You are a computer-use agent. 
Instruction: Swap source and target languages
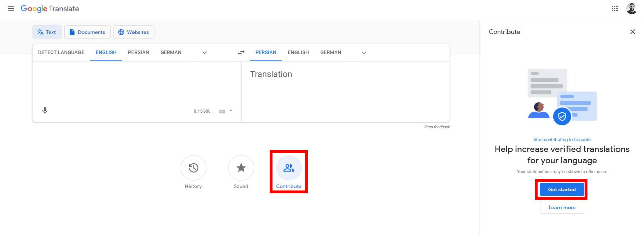(241, 53)
